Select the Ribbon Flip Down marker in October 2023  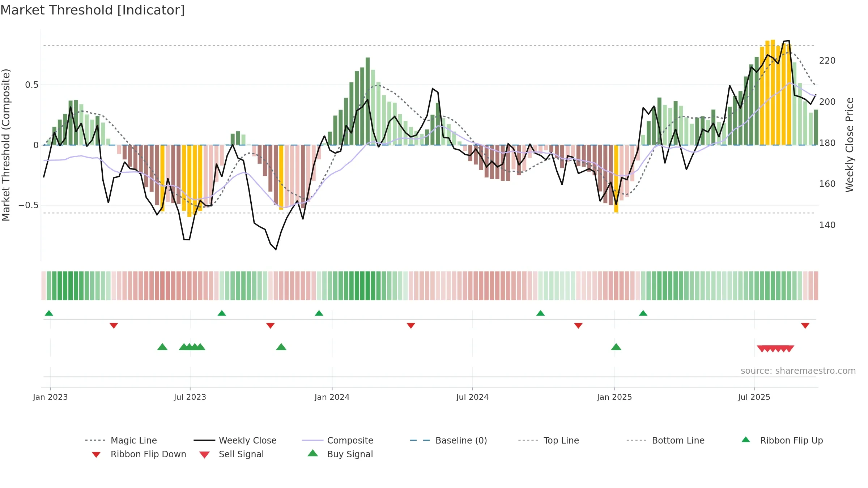(x=270, y=326)
